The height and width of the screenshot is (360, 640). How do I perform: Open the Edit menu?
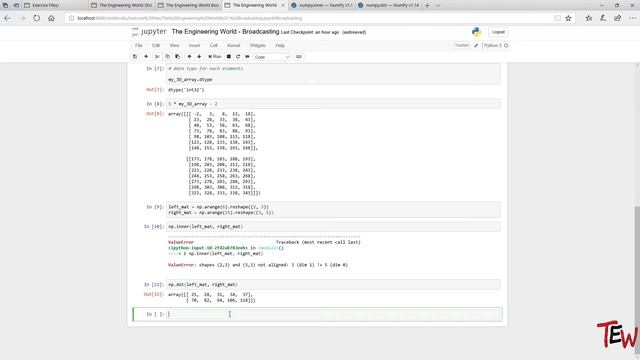tap(156, 45)
